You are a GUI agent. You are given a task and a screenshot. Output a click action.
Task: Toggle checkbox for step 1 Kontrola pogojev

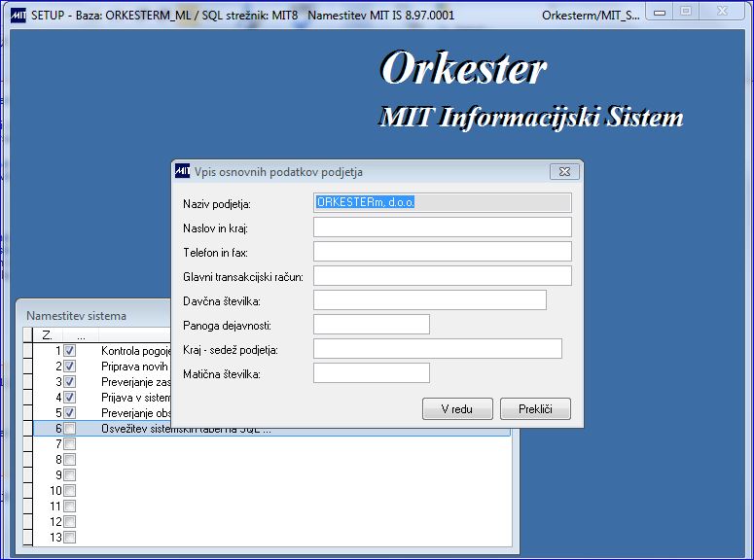[x=70, y=350]
